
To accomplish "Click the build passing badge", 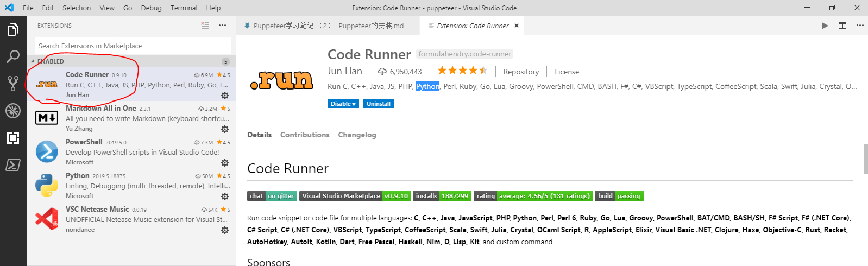I will (620, 196).
